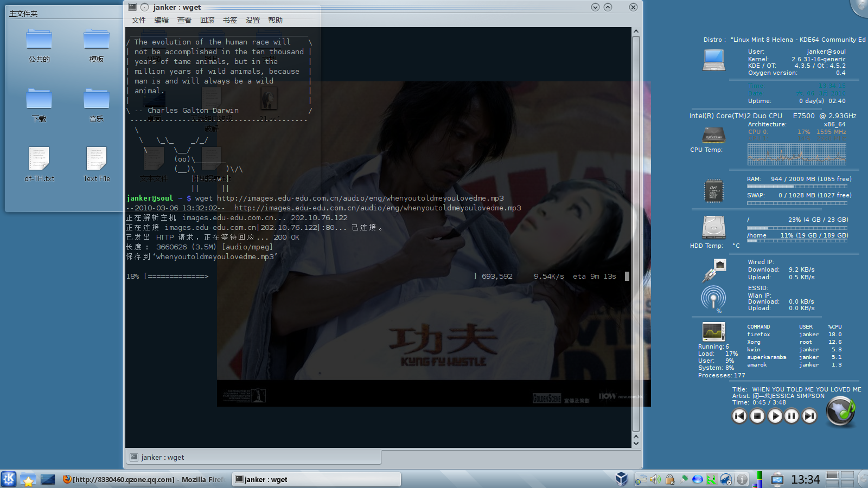This screenshot has height=488, width=868.
Task: Open the 编辑 menu in Konsole
Action: [162, 20]
